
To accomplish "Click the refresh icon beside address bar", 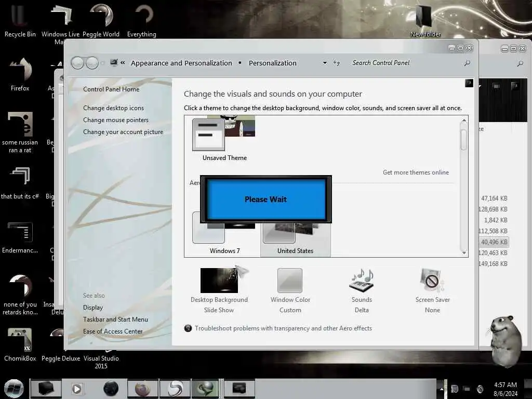I will [337, 63].
